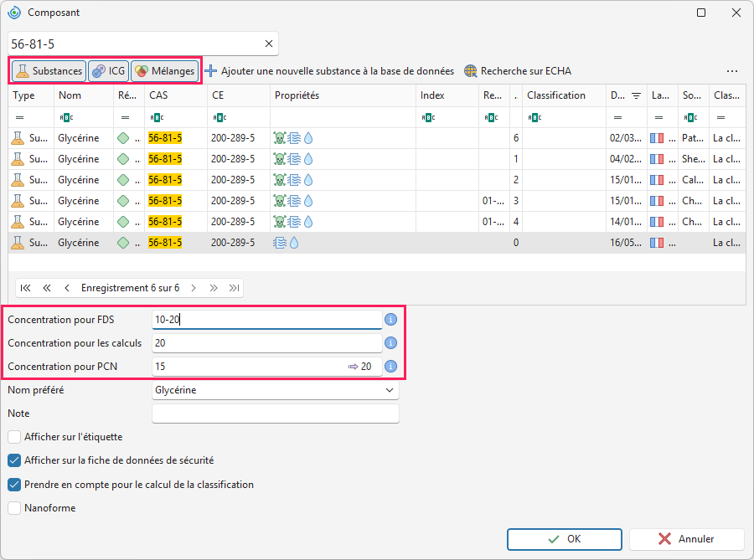Uncheck Prendre en compte pour le calcul
This screenshot has height=560, width=754.
click(14, 485)
